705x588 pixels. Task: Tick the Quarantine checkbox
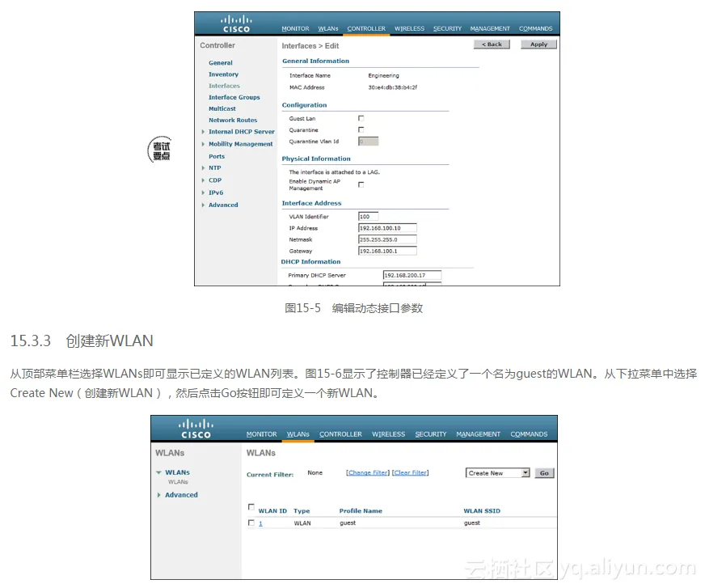[361, 129]
